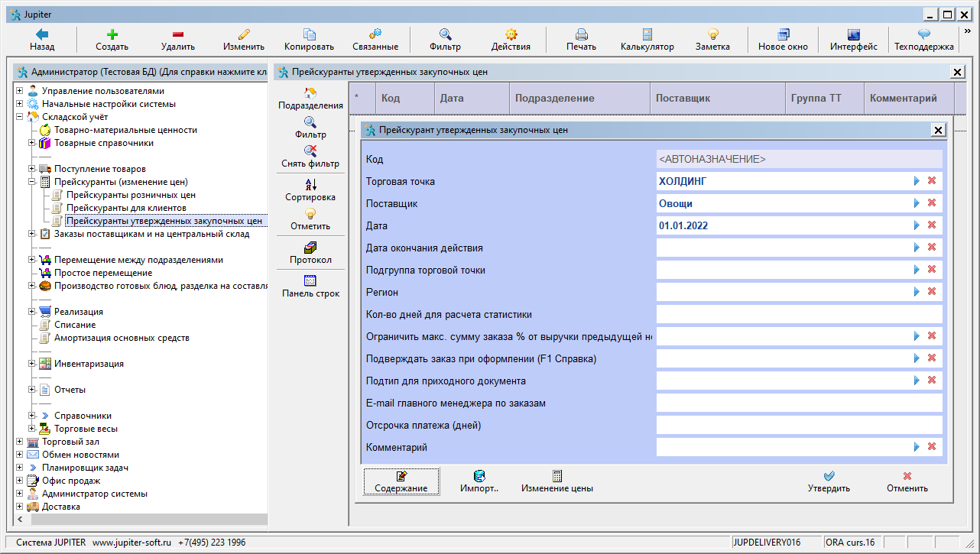
Task: Click the Печать printer icon
Action: tap(581, 34)
